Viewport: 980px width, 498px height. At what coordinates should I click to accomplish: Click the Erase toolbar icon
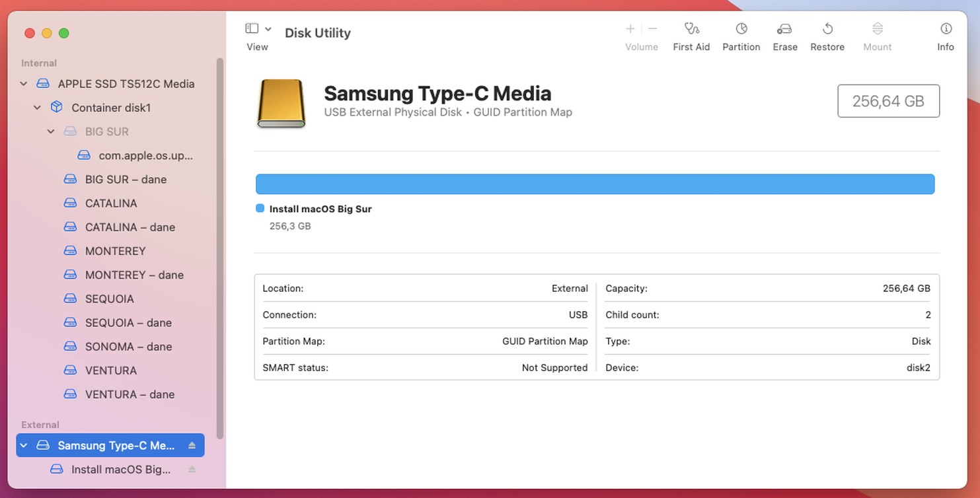tap(784, 29)
